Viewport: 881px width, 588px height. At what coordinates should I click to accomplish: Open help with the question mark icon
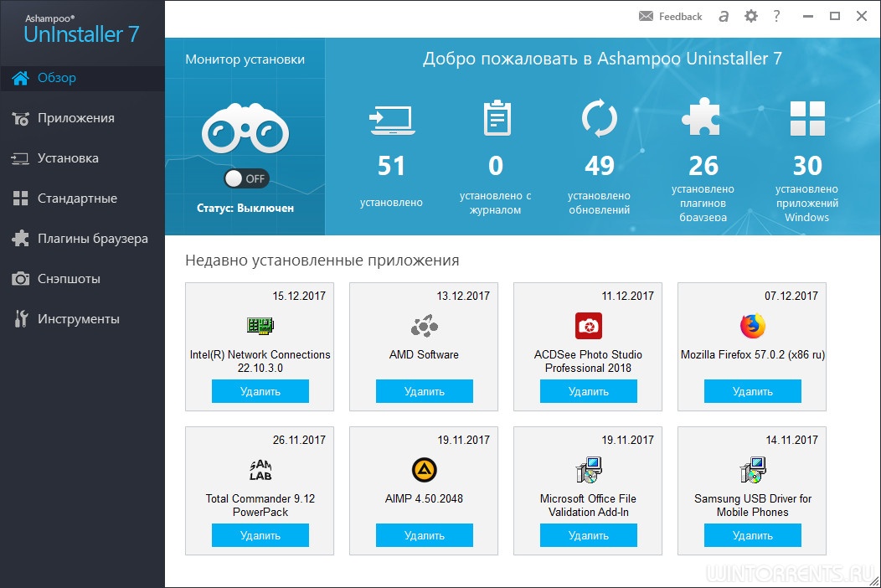pyautogui.click(x=776, y=16)
